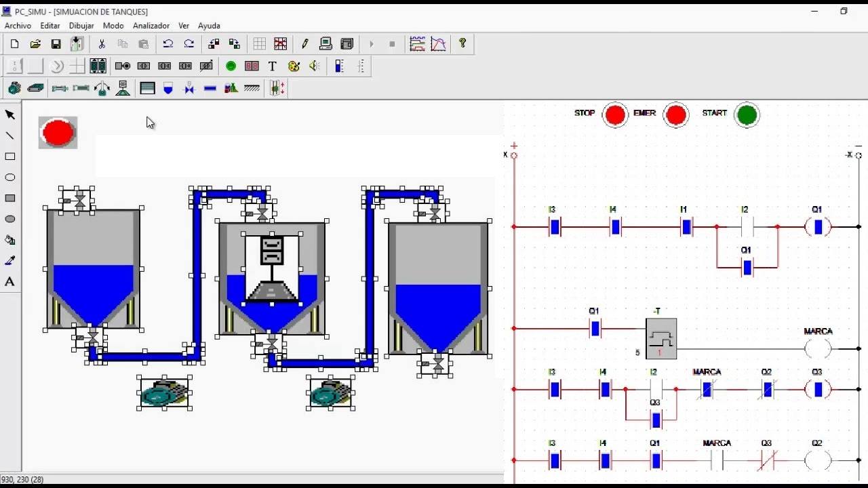Click the red STOP pushbutton

point(615,115)
